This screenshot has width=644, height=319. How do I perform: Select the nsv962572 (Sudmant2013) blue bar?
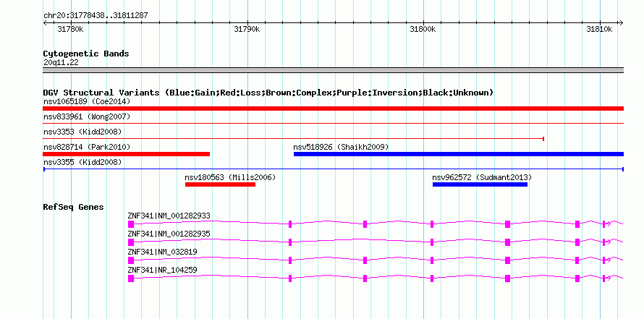pyautogui.click(x=480, y=184)
